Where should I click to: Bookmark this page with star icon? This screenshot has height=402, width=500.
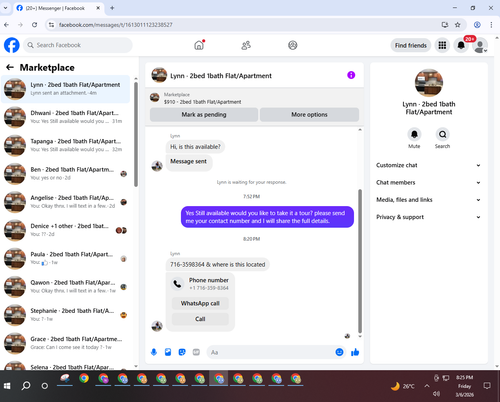point(458,25)
